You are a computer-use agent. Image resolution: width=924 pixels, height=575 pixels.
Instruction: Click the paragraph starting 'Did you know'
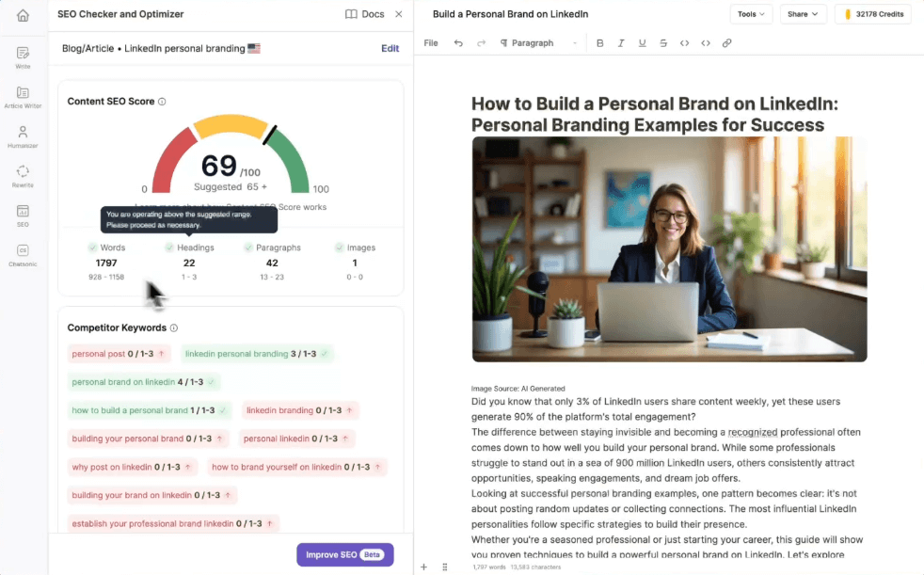click(656, 408)
